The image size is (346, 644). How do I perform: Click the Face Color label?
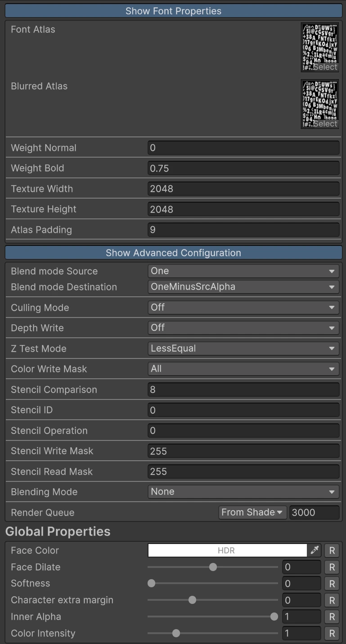tap(35, 550)
